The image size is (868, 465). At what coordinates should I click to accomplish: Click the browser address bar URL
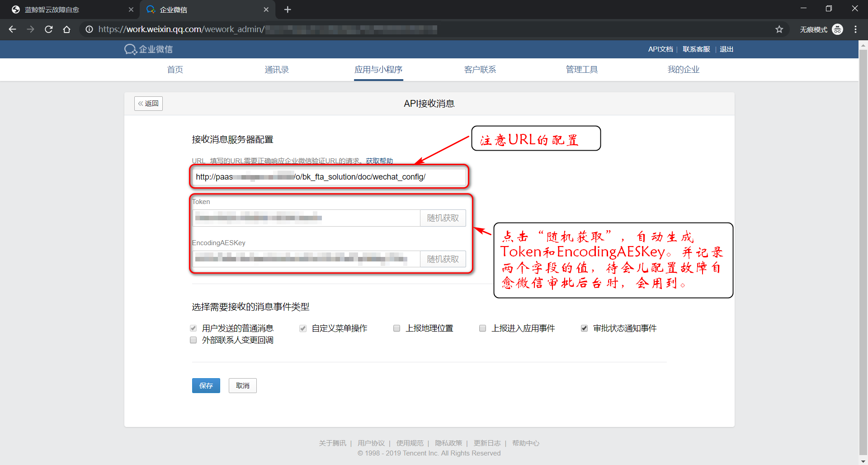[268, 29]
